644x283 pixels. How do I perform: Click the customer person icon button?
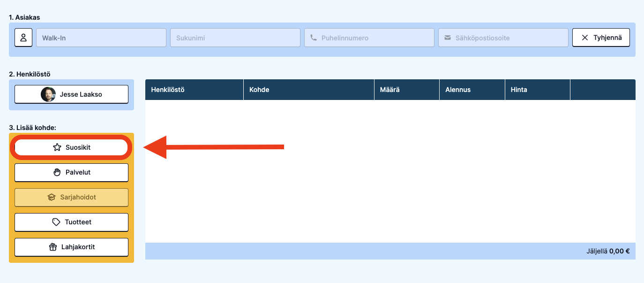coord(23,38)
